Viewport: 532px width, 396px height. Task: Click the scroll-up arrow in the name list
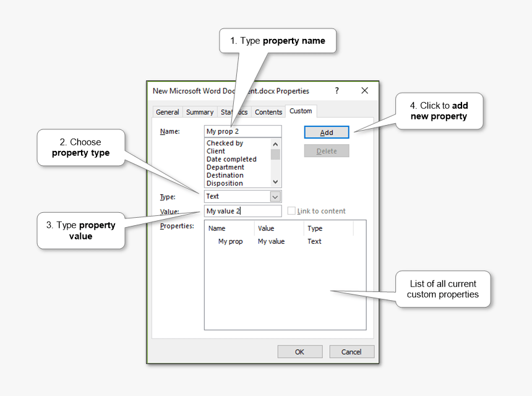pyautogui.click(x=275, y=143)
